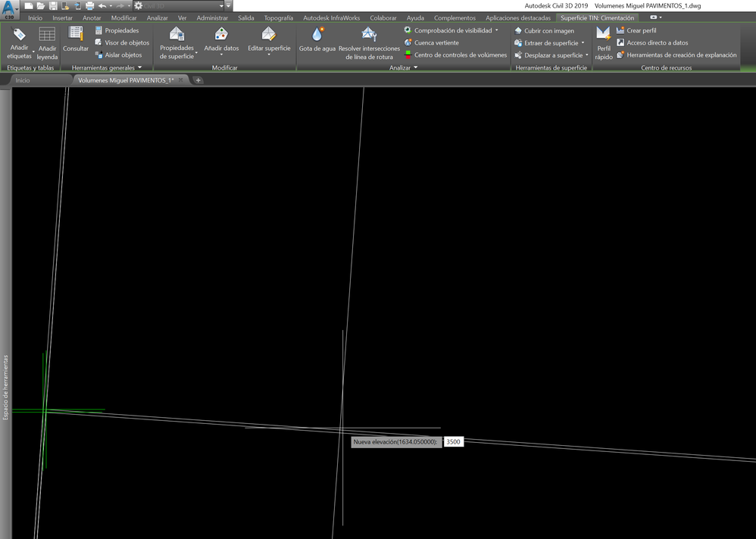The width and height of the screenshot is (756, 539).
Task: Click the open folder icon
Action: coord(41,6)
